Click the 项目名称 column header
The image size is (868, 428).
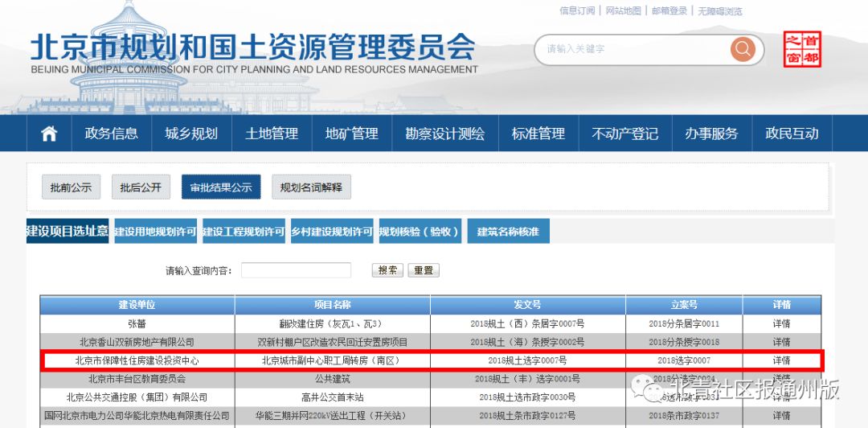point(332,305)
